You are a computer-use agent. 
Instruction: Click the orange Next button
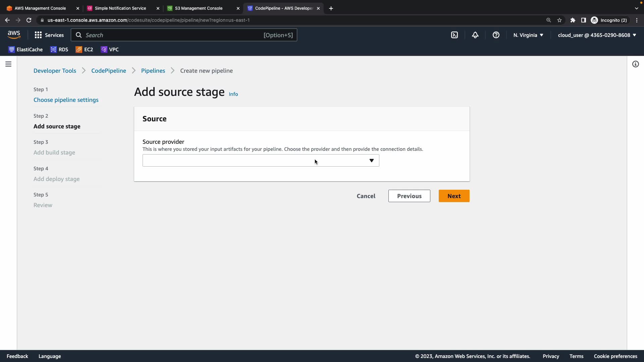454,196
